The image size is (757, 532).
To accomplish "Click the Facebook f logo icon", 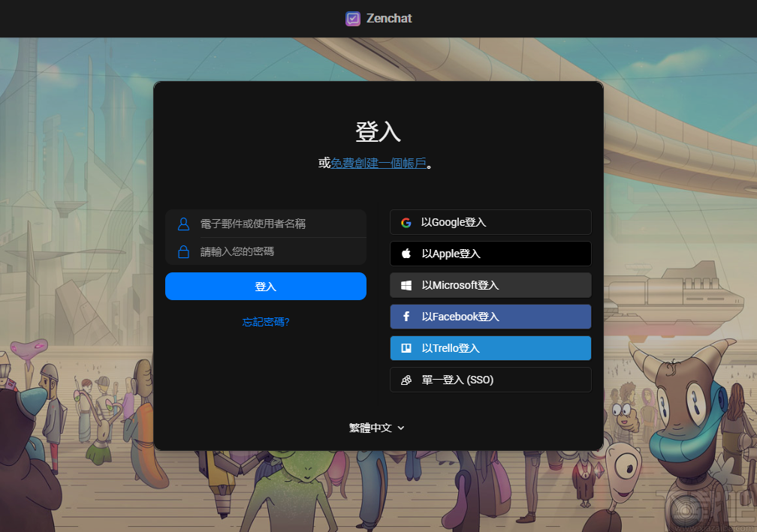I will [406, 317].
